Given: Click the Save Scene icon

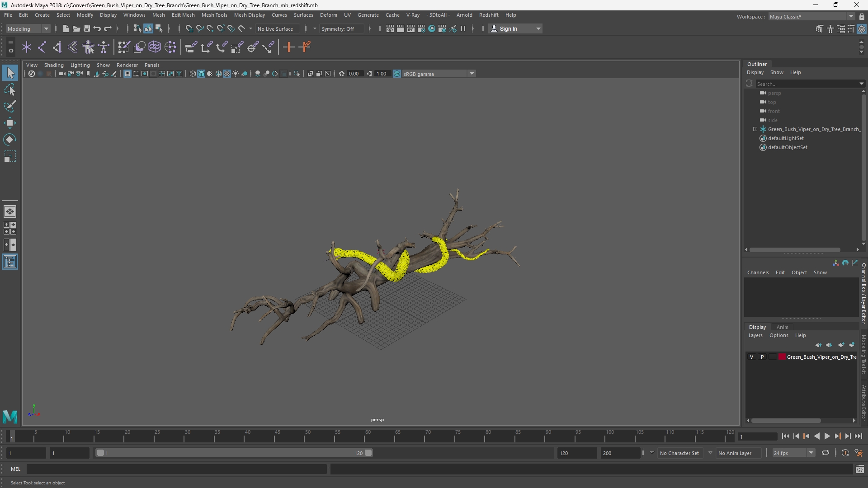Looking at the screenshot, I should (86, 28).
